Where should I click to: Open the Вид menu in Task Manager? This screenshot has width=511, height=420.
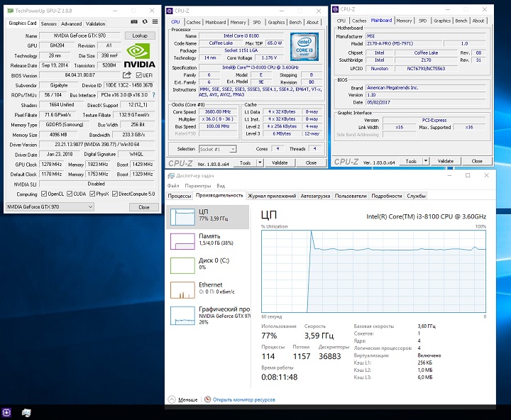click(221, 186)
